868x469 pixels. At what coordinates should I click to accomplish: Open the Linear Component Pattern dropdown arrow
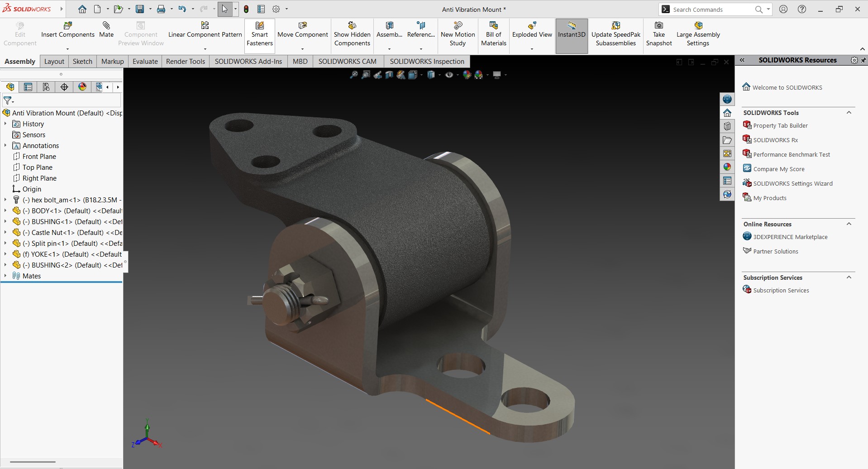coord(205,49)
